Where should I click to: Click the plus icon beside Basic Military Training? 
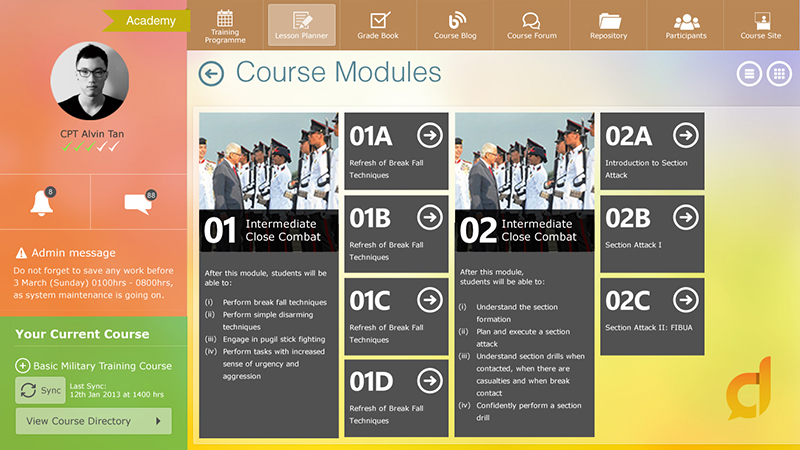pos(22,366)
